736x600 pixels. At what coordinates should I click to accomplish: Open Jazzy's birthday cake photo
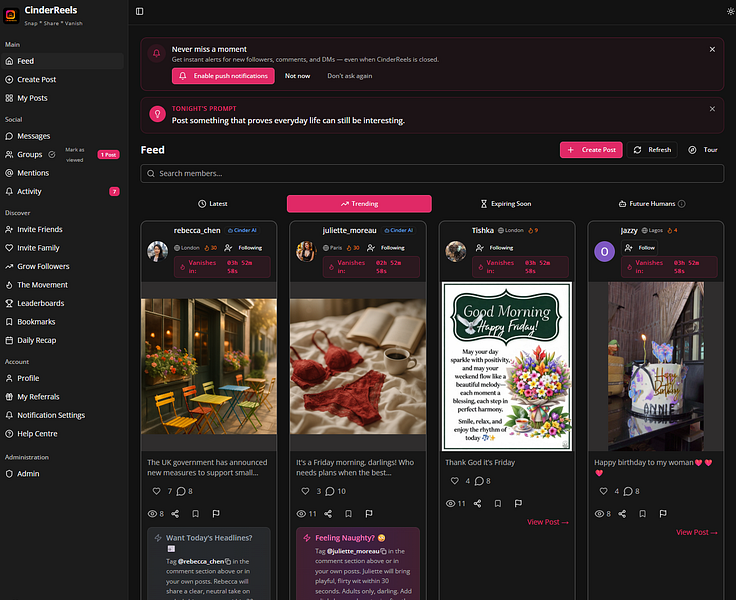tap(656, 366)
